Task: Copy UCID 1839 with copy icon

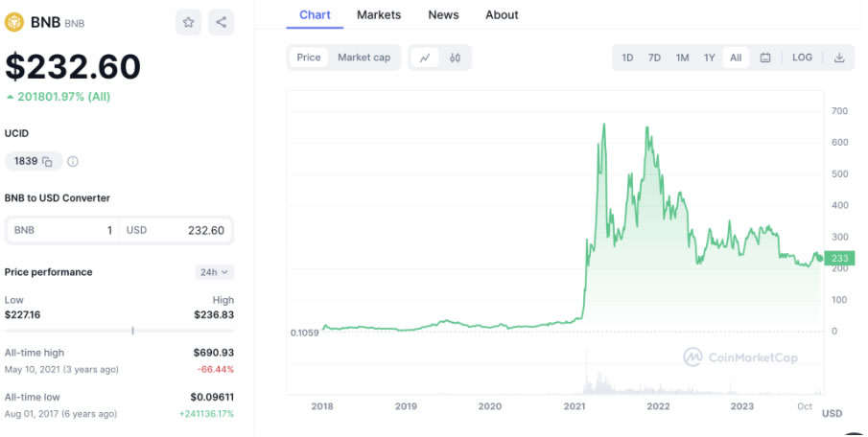Action: click(x=48, y=162)
